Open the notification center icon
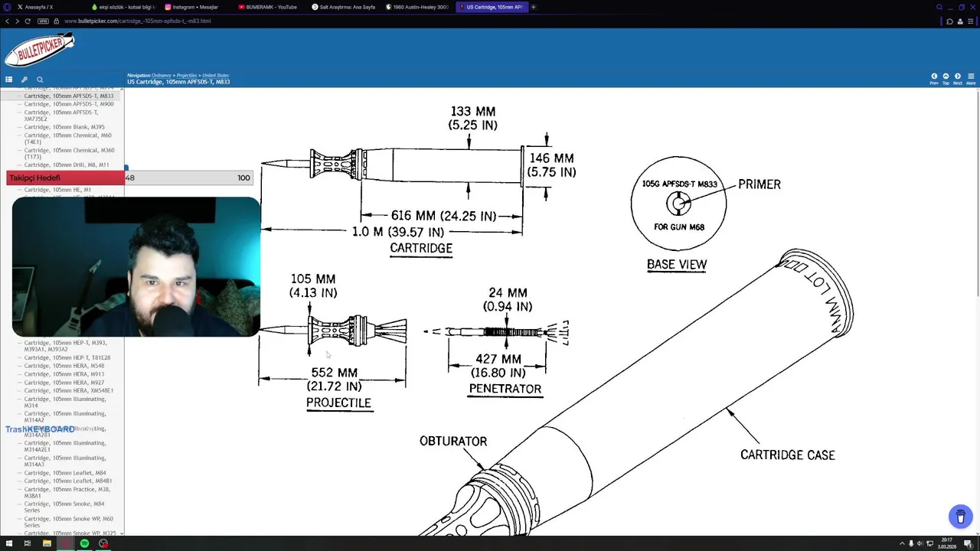Viewport: 980px width, 551px height. pyautogui.click(x=969, y=543)
